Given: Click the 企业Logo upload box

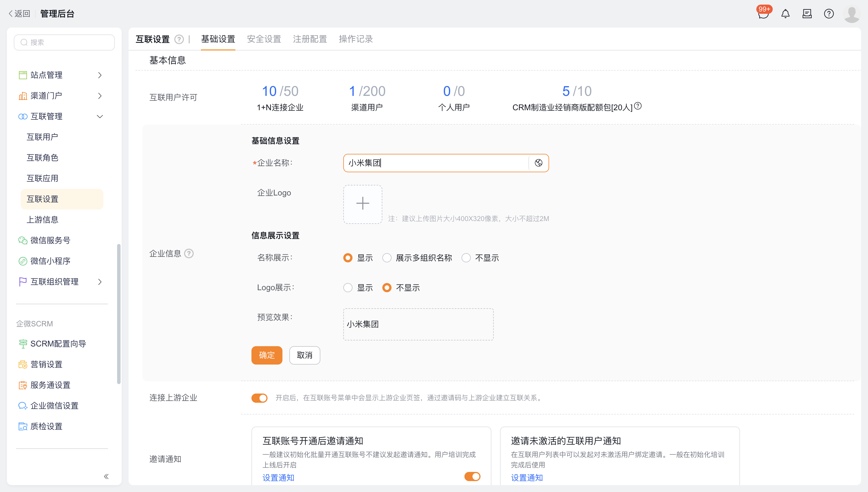Looking at the screenshot, I should [x=363, y=204].
